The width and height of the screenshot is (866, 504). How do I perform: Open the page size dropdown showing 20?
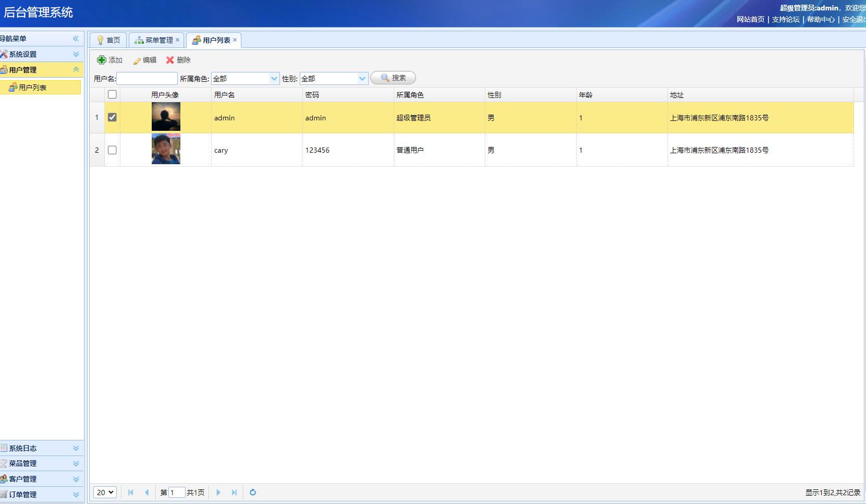point(105,492)
